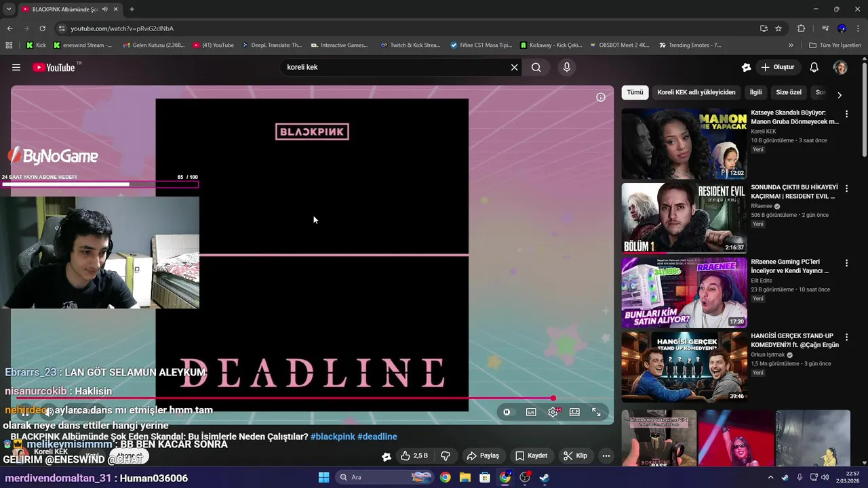Open the YouTube guide hamburger menu
This screenshot has width=868, height=488.
click(x=16, y=67)
